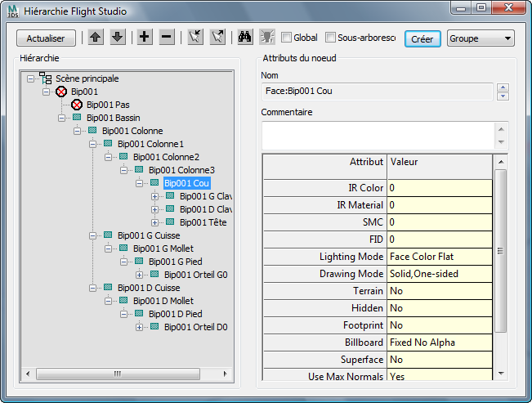Click the Nom field containing Face:Bip001 Cou
The width and height of the screenshot is (532, 403).
point(377,92)
